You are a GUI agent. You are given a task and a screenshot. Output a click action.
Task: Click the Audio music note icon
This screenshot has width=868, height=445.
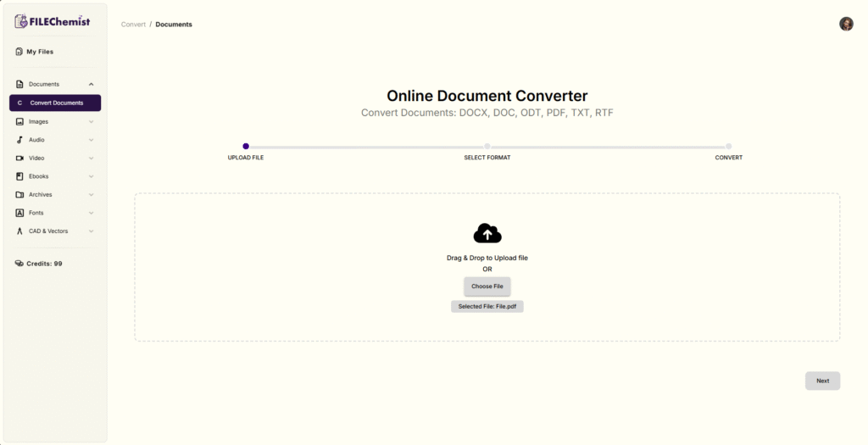pyautogui.click(x=19, y=140)
